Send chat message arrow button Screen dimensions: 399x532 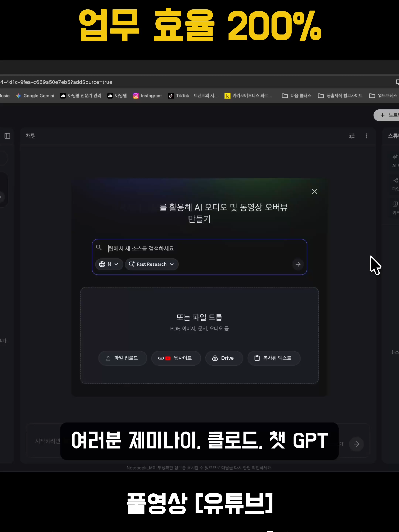(356, 444)
